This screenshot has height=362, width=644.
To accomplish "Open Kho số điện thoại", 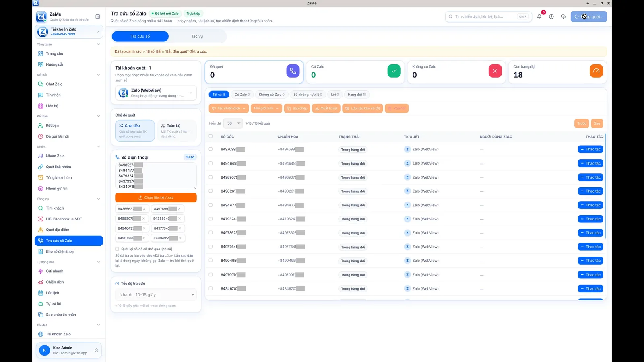I will (69, 251).
